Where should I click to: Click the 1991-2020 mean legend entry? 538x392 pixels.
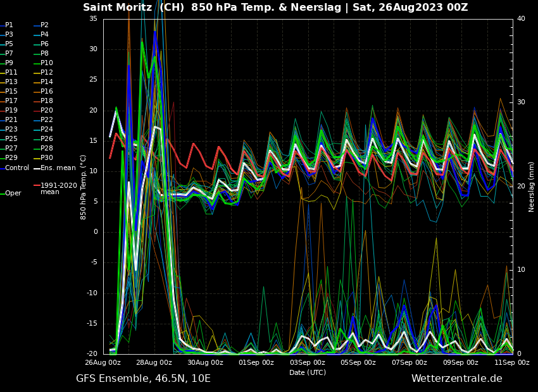coord(58,188)
